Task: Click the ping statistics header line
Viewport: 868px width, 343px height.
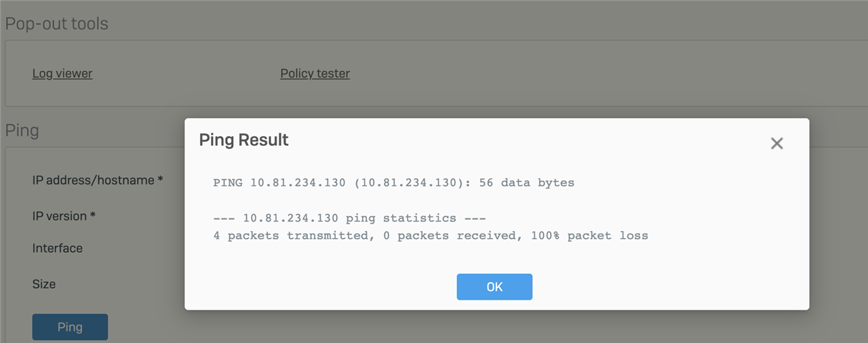Action: 350,218
